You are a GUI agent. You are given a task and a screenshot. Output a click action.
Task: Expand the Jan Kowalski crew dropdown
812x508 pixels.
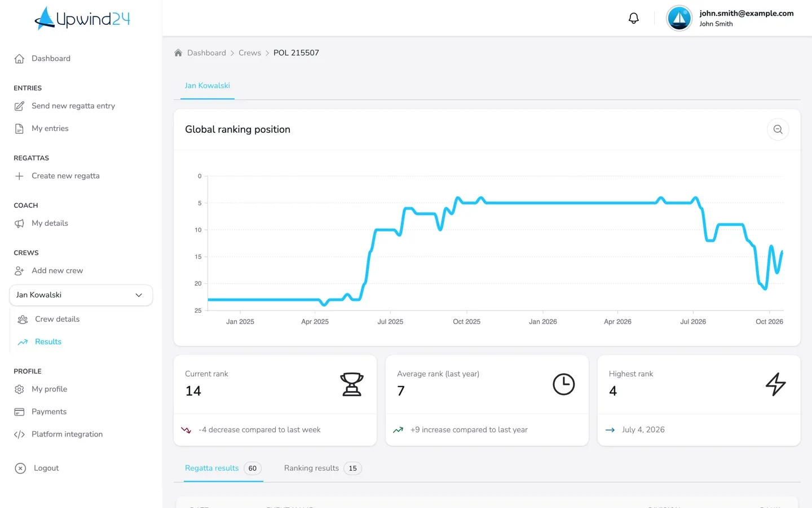coord(81,295)
